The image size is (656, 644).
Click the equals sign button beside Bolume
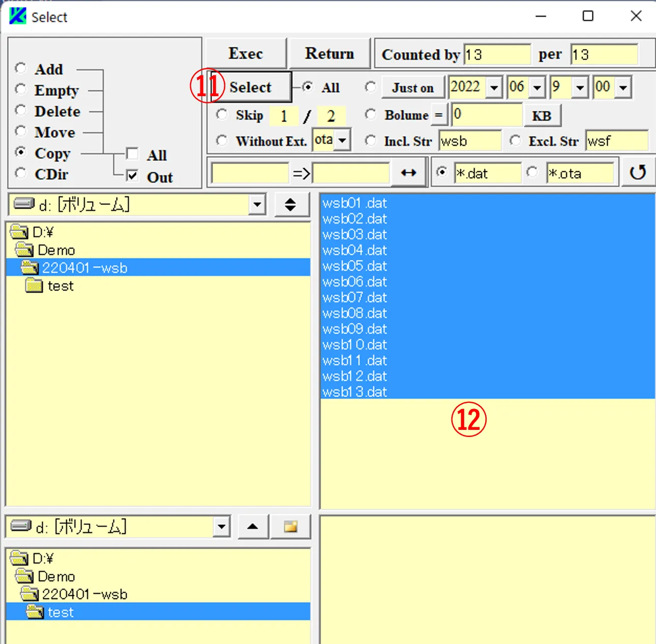point(438,115)
